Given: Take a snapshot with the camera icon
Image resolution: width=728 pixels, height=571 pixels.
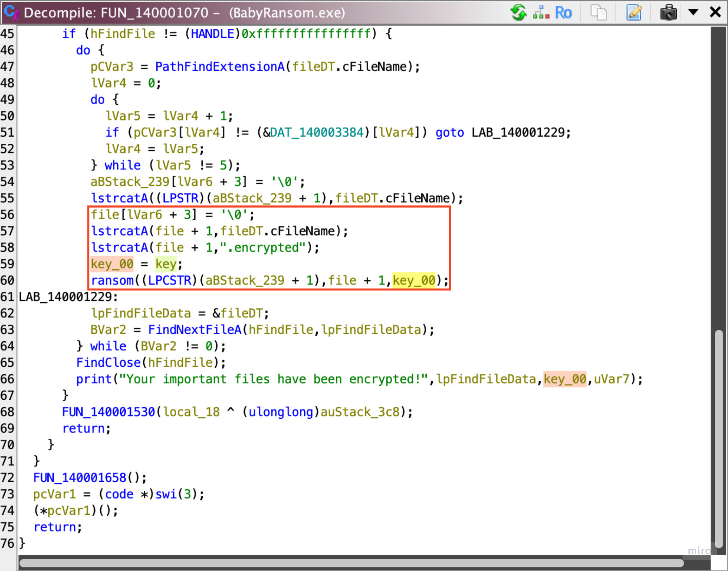Looking at the screenshot, I should (668, 13).
